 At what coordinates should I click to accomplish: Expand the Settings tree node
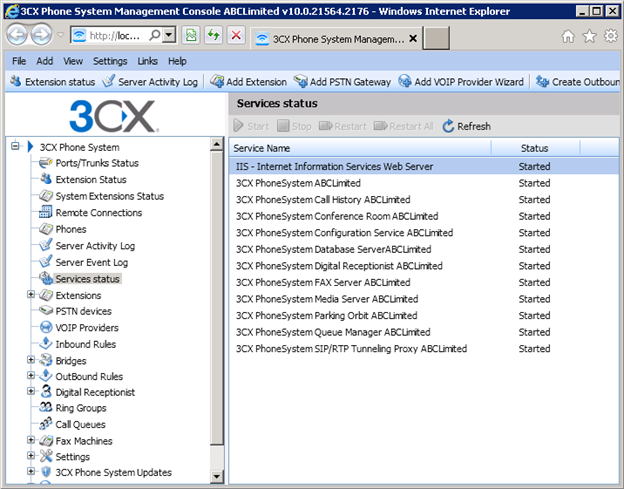[x=31, y=456]
